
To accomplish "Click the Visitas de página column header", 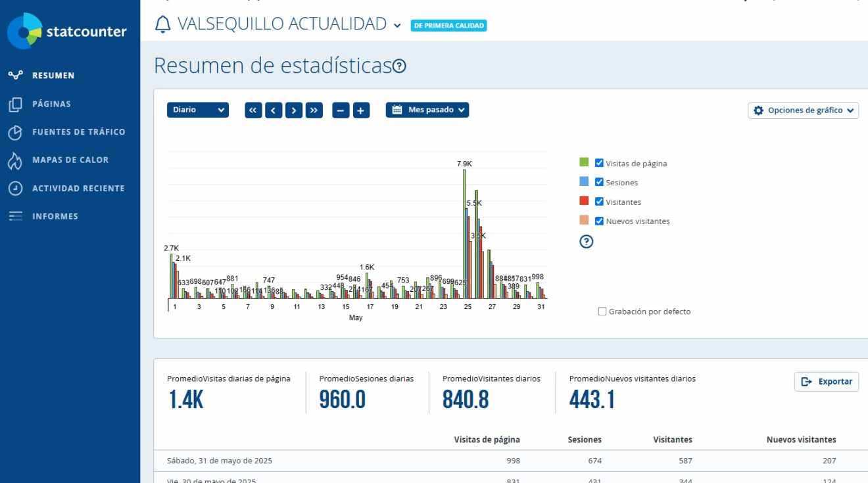I will click(x=487, y=440).
